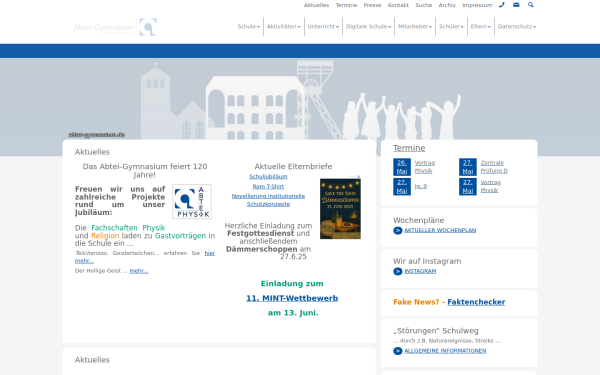Viewport: 600px width, 375px height.
Task: Click the Störungen Schulweg heading
Action: tap(435, 331)
